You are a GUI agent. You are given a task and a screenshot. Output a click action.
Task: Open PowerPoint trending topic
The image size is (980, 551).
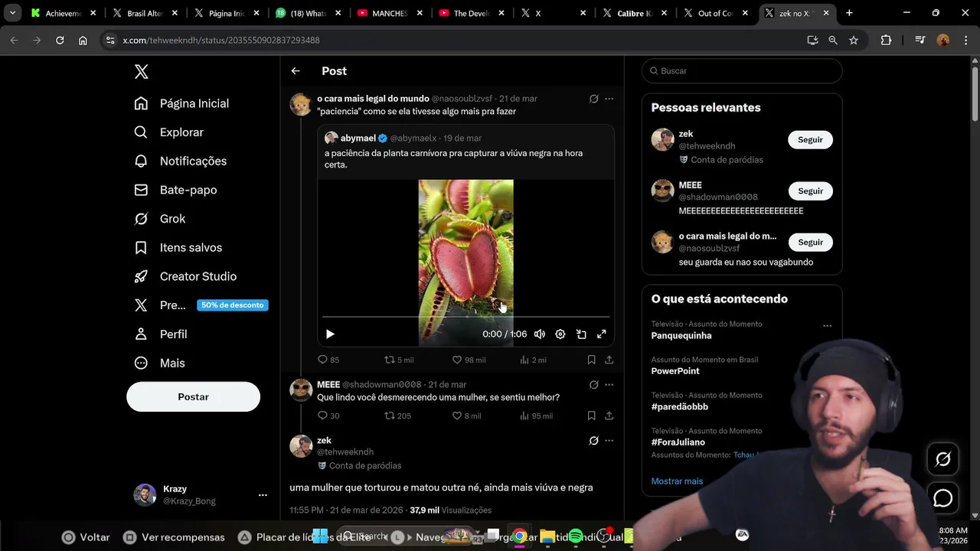tap(675, 371)
